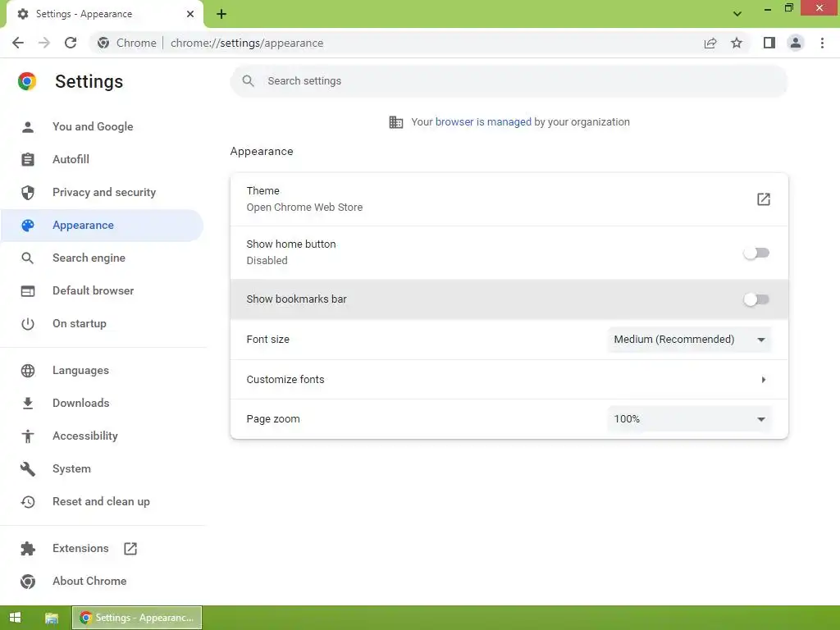
Task: Click the About Chrome logo icon
Action: click(28, 582)
